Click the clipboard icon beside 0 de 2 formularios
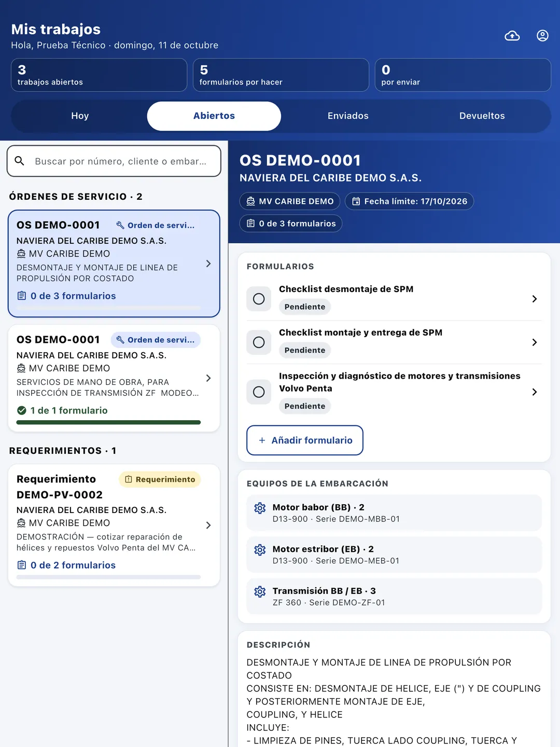This screenshot has height=747, width=560. 22,565
